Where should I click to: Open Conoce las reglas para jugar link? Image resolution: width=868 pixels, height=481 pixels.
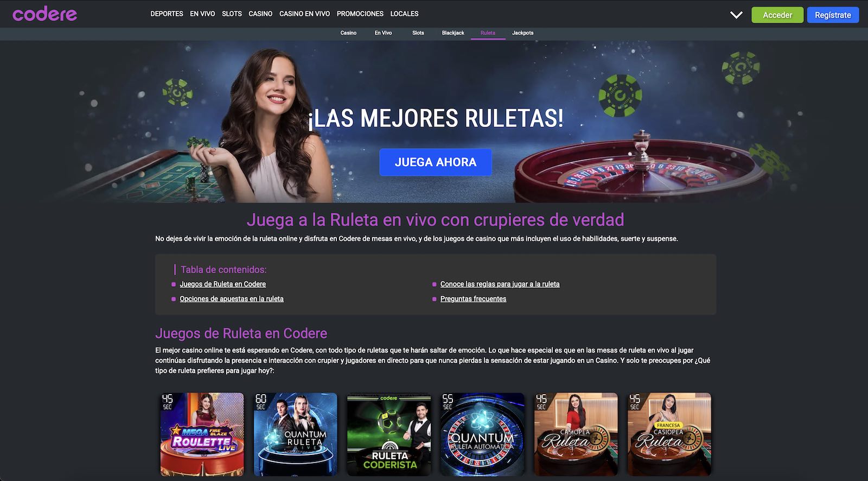click(x=500, y=284)
